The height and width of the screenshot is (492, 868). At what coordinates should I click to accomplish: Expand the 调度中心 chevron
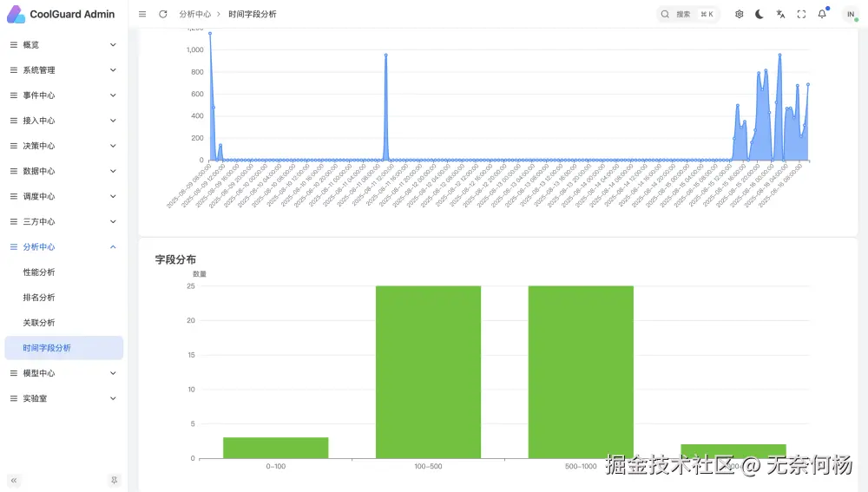[x=113, y=196]
